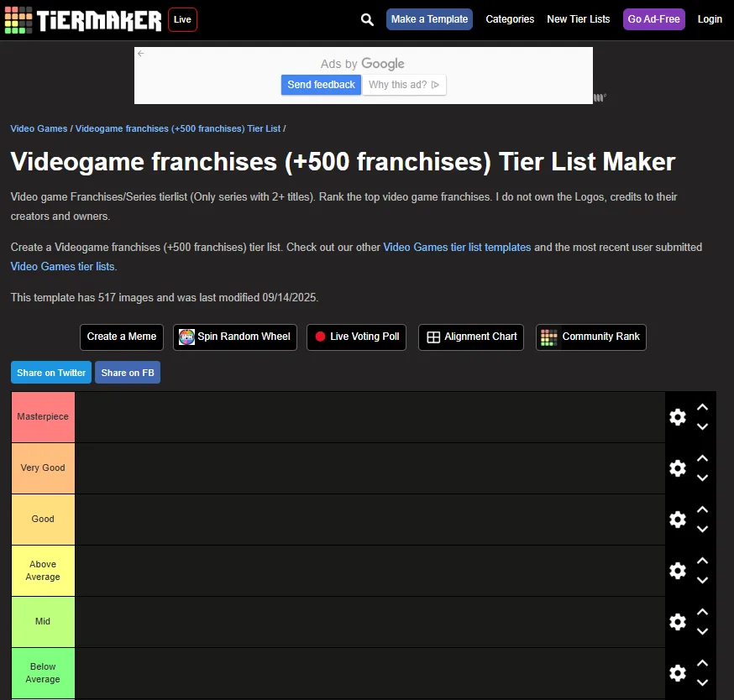Open the Categories menu

click(510, 19)
